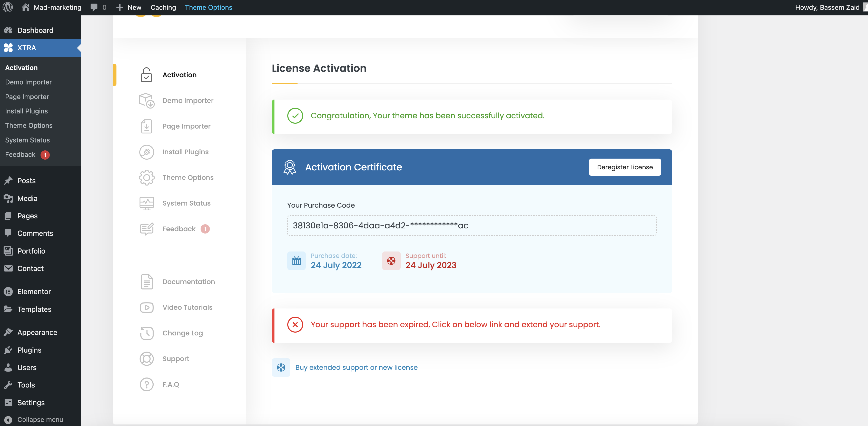Click Activation in the WordPress submenu
Image resolution: width=868 pixels, height=426 pixels.
point(21,68)
